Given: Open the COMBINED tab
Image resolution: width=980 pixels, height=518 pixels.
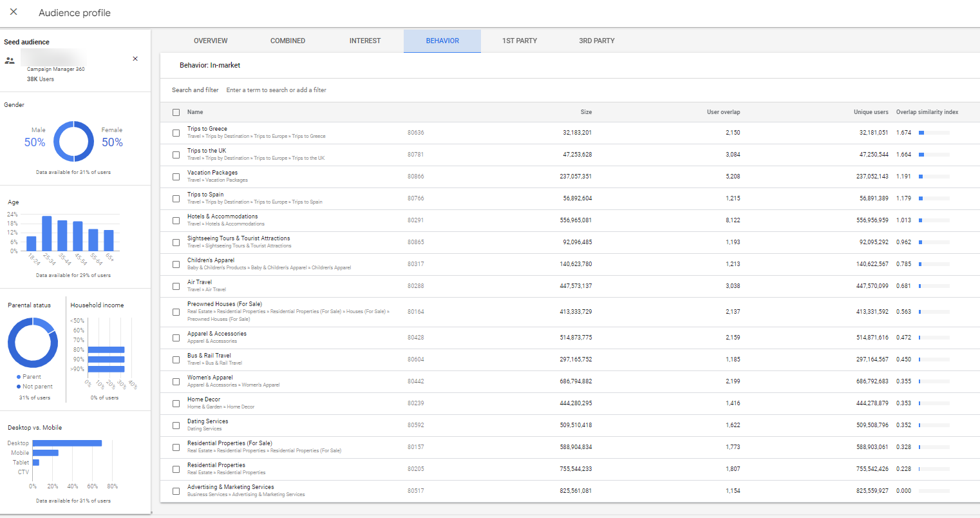Looking at the screenshot, I should [287, 41].
